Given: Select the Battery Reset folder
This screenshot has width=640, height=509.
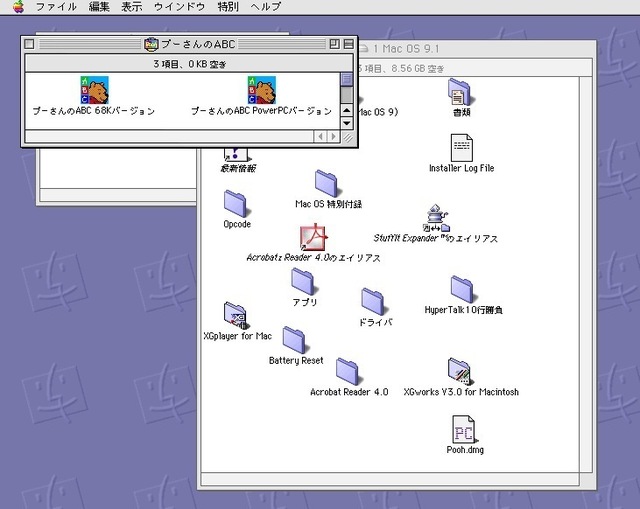Looking at the screenshot, I should coord(294,340).
